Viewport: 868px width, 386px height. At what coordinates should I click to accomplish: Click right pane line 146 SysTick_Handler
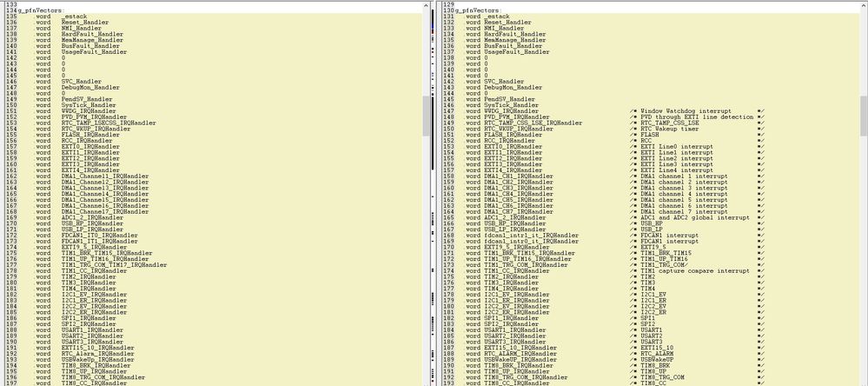tap(511, 105)
